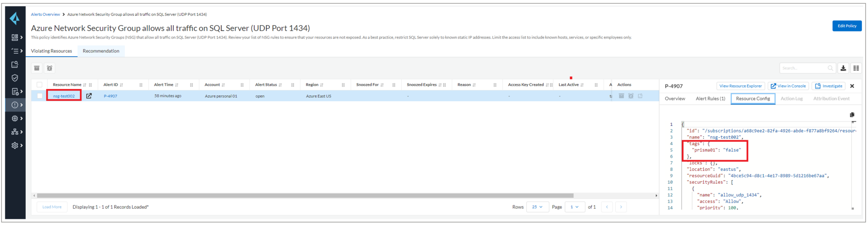Click the Investigate button in panel
Image resolution: width=868 pixels, height=225 pixels.
coord(829,86)
